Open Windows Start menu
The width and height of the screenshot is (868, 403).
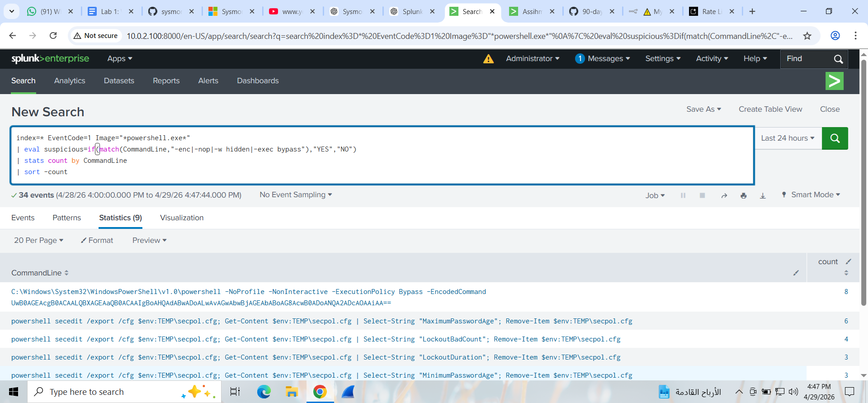click(14, 392)
